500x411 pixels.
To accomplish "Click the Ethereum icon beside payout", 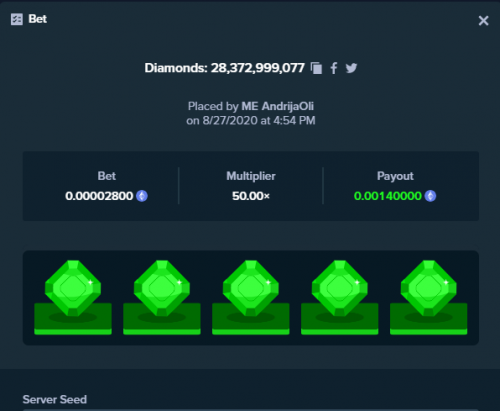I will pyautogui.click(x=430, y=196).
